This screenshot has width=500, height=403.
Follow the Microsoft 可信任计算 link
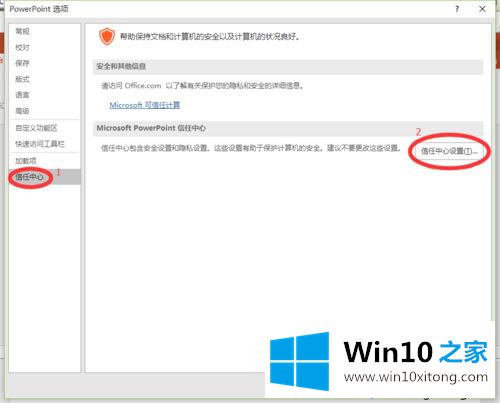click(x=145, y=105)
